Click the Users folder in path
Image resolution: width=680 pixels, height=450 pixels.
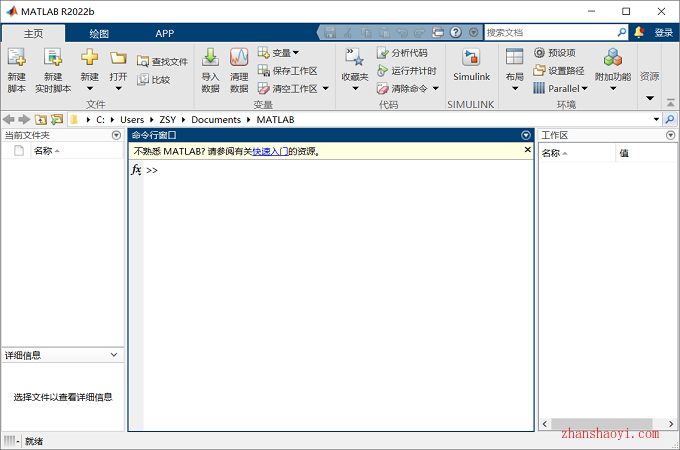click(x=132, y=120)
